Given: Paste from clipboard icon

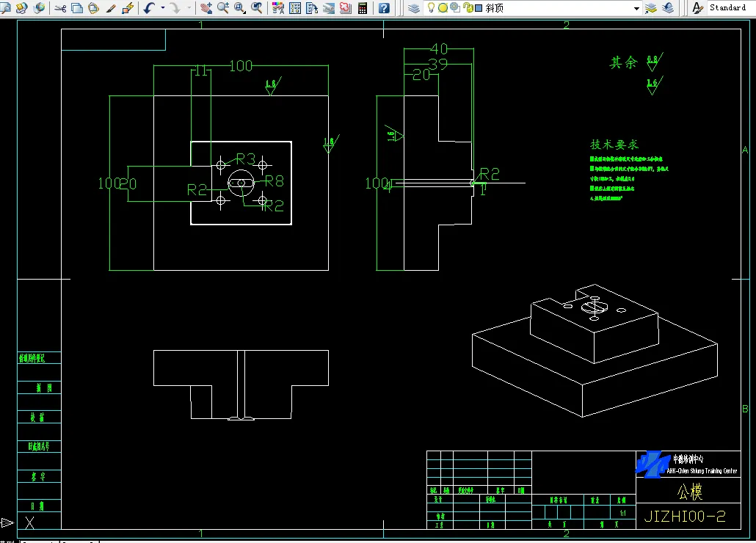Looking at the screenshot, I should tap(93, 8).
